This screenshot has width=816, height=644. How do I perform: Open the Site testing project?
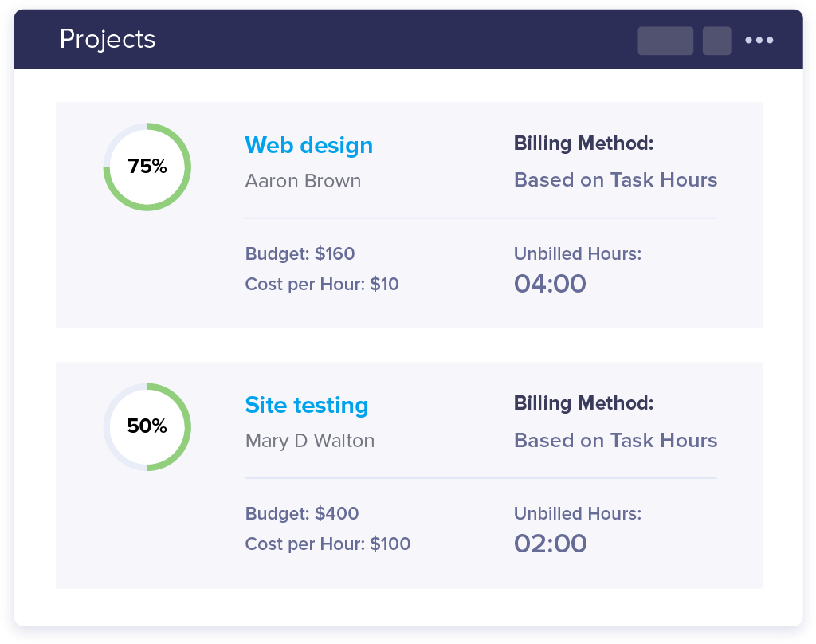point(306,406)
